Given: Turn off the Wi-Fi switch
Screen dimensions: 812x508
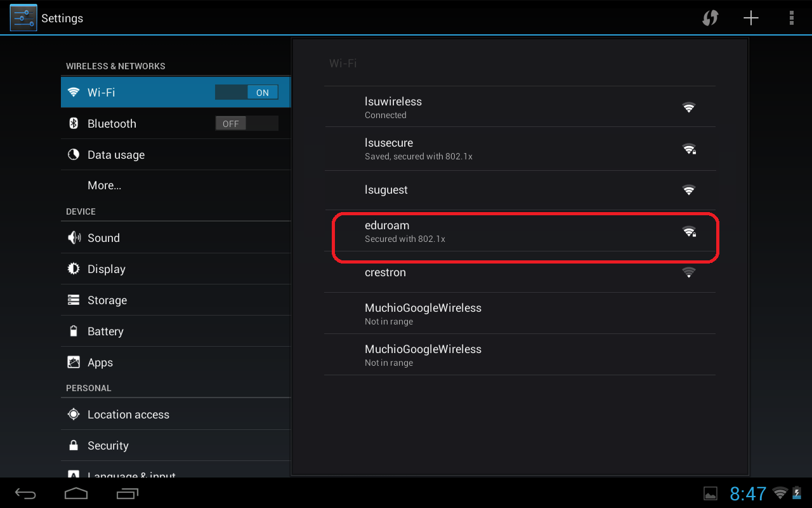Looking at the screenshot, I should (247, 92).
